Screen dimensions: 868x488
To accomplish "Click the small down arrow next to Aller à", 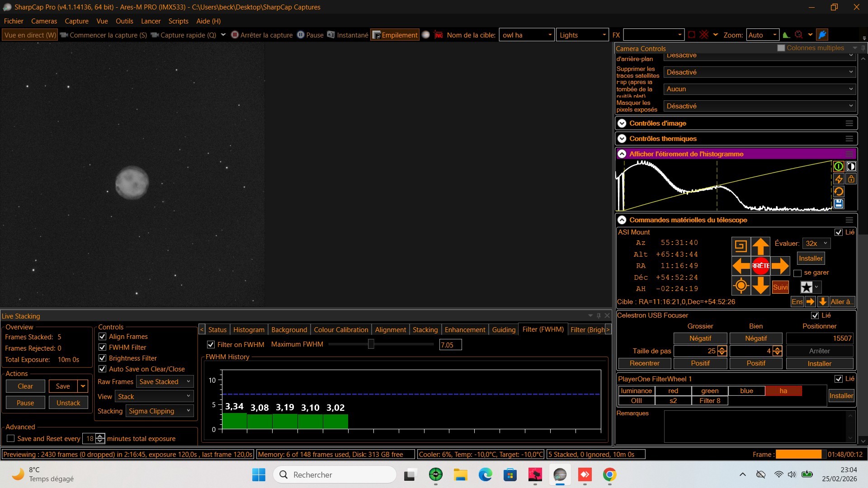I will tap(823, 302).
